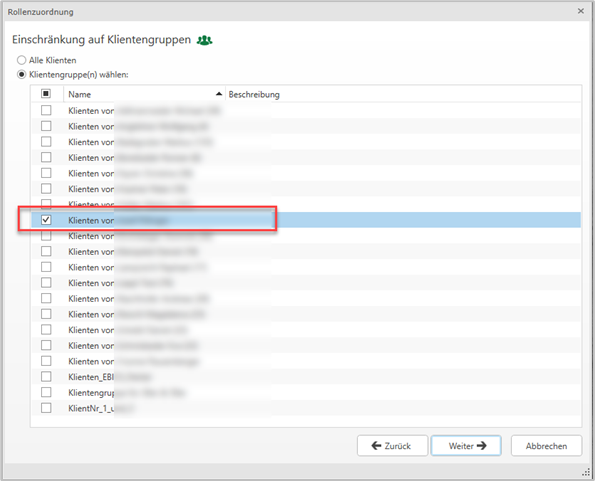Select the highlighted Klienten von row
This screenshot has height=481, width=595.
click(306, 220)
